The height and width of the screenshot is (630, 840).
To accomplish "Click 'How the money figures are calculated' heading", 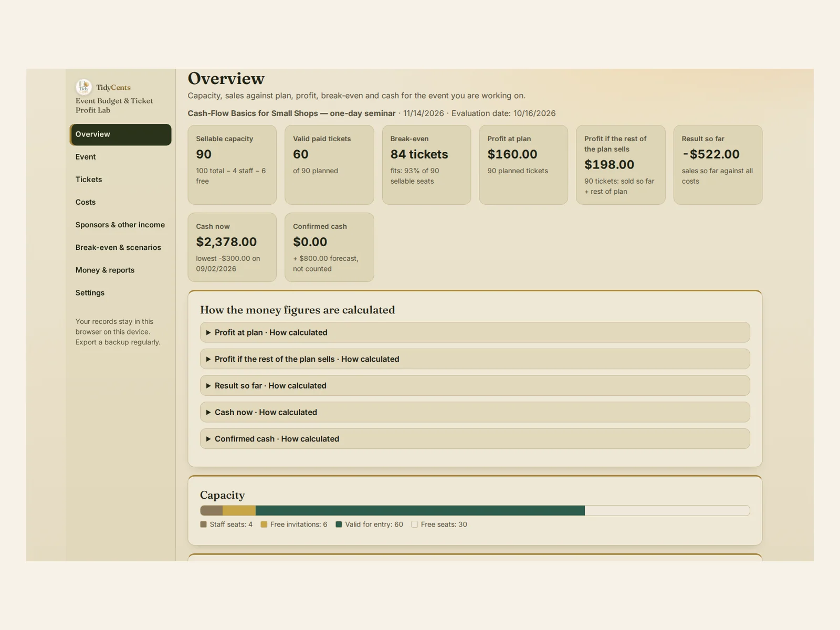I will (x=297, y=310).
